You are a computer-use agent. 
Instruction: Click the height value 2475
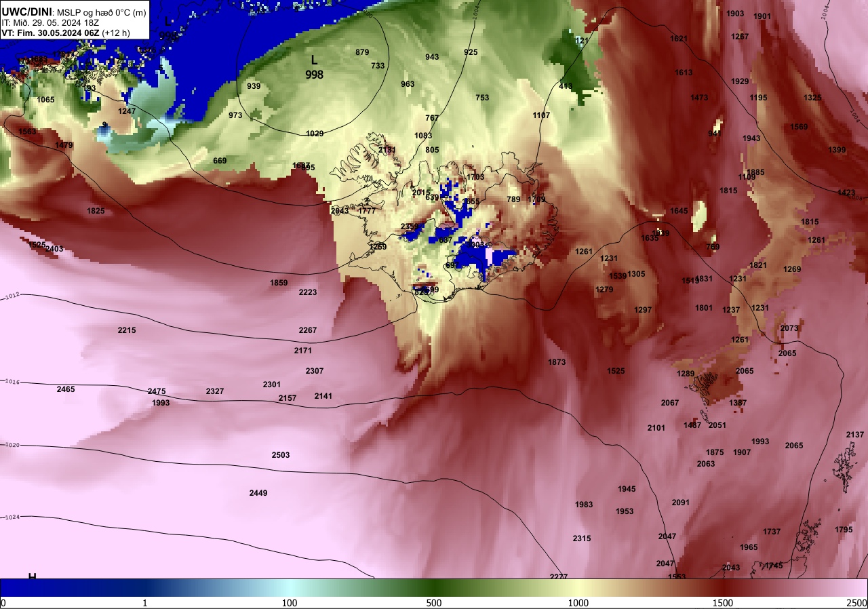click(157, 391)
